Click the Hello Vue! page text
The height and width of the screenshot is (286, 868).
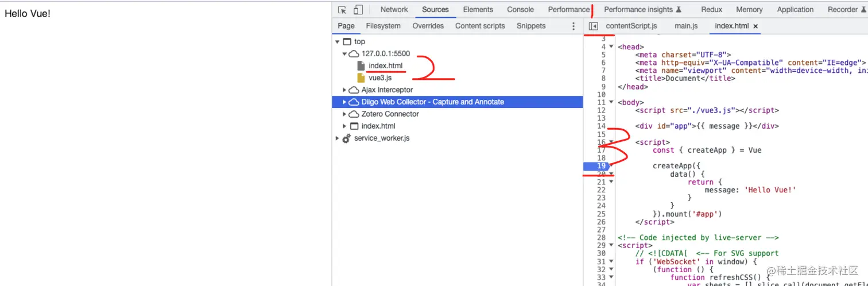[28, 13]
